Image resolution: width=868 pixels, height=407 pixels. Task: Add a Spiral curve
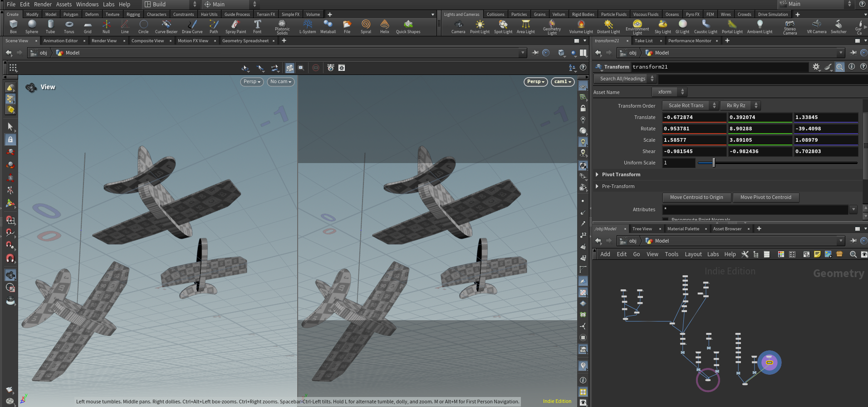point(366,27)
